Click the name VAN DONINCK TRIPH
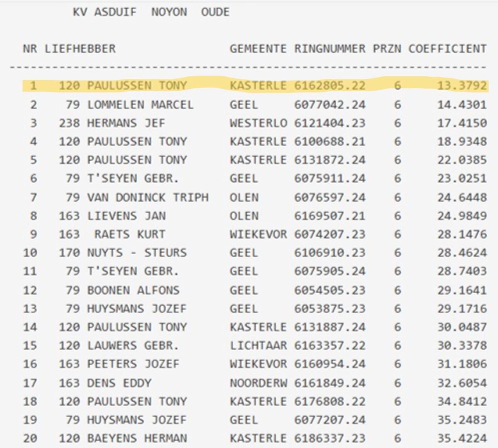 click(x=147, y=197)
